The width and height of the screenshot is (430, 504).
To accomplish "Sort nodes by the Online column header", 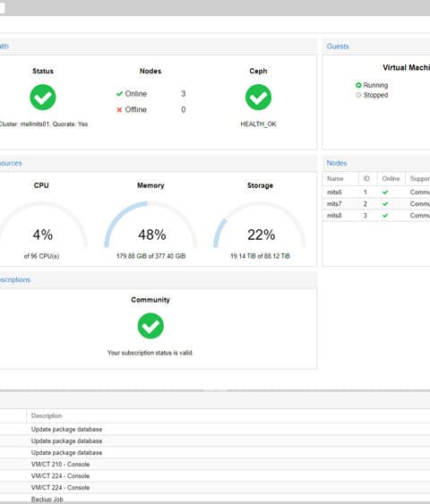I will 391,179.
